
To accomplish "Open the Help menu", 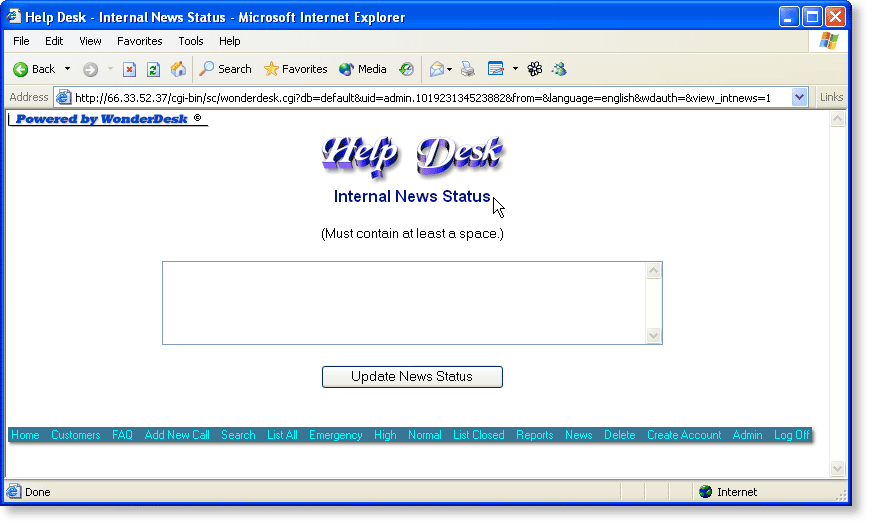I will 229,41.
